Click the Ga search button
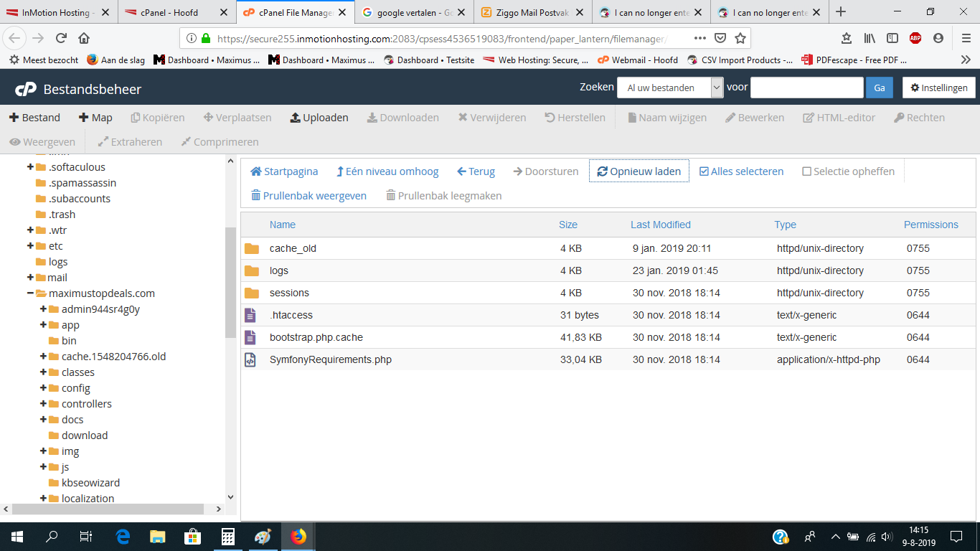Image resolution: width=980 pixels, height=551 pixels. click(x=879, y=88)
